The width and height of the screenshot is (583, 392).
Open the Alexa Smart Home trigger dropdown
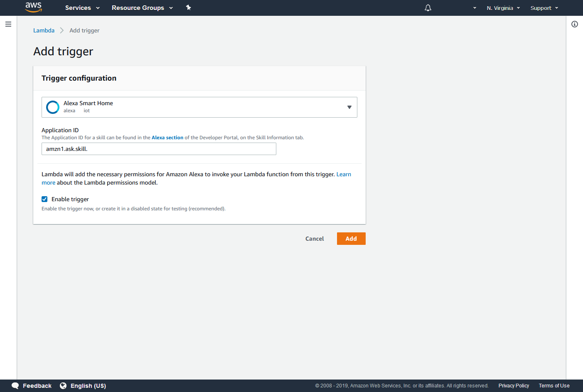click(199, 107)
